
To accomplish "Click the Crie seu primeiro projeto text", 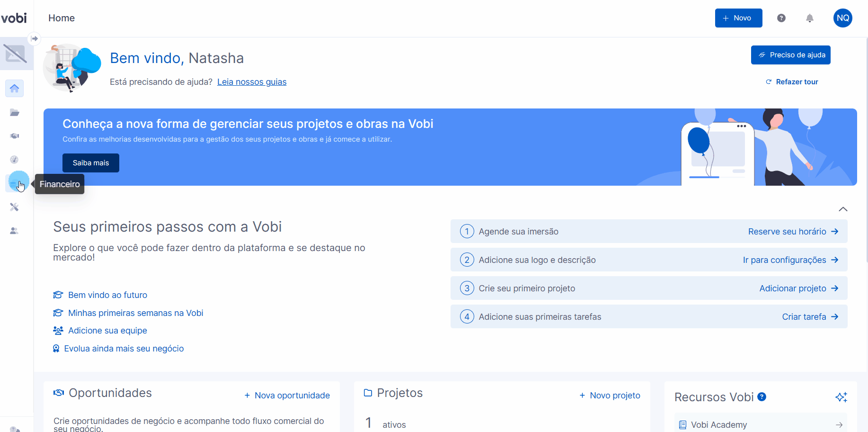I will [527, 288].
